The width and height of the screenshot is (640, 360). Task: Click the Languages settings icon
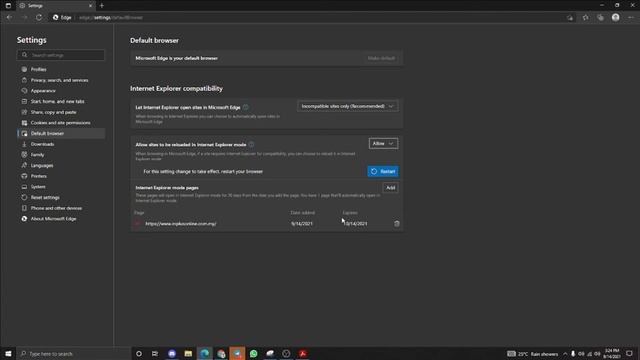point(24,165)
